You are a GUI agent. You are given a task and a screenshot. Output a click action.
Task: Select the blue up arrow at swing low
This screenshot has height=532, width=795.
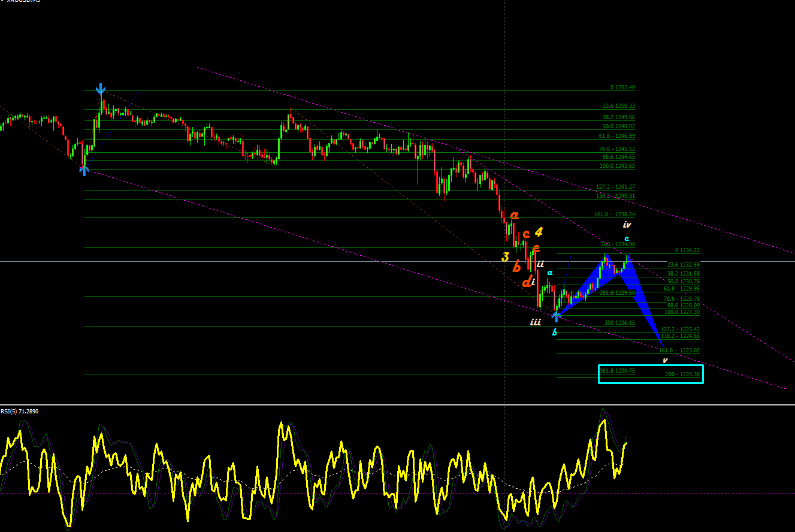tap(84, 170)
